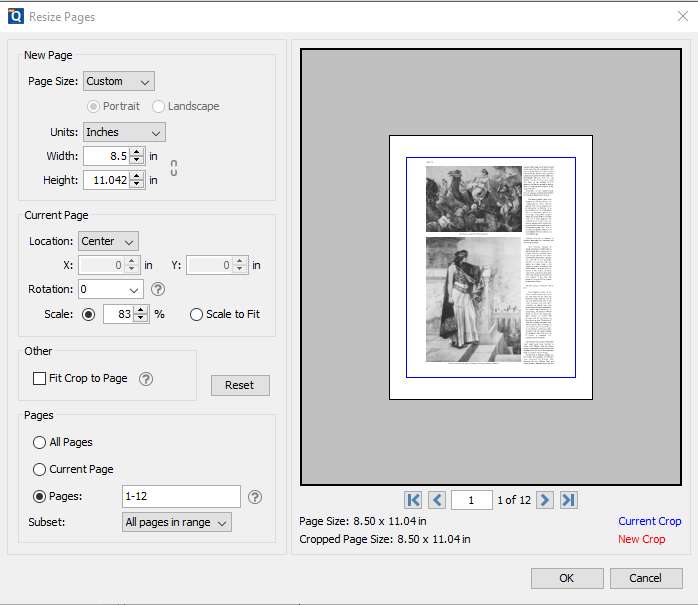This screenshot has height=605, width=698.
Task: Click the Page Size 8.50 x 11.04 in text
Action: (362, 521)
